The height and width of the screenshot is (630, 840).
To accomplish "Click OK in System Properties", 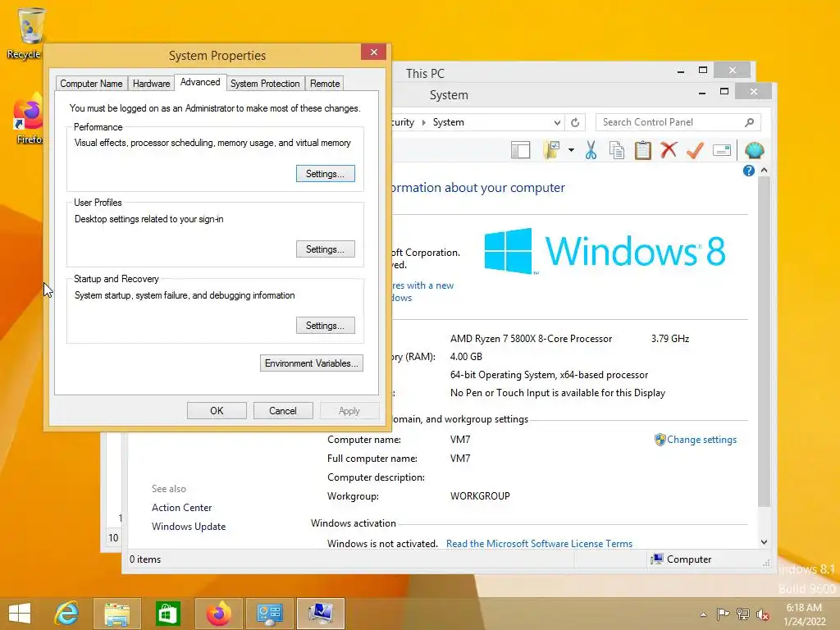I will (x=217, y=411).
